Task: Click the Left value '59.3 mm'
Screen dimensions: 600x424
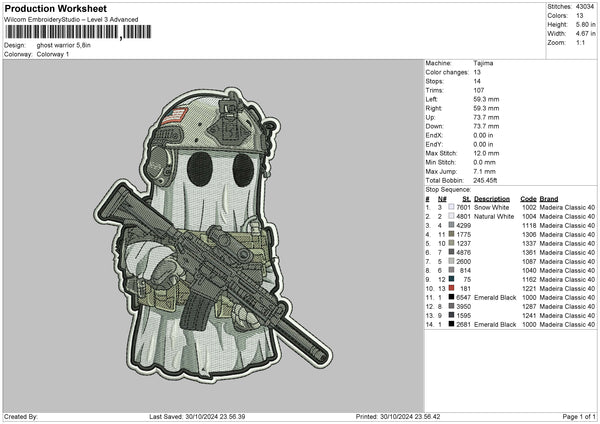Action: tap(486, 99)
